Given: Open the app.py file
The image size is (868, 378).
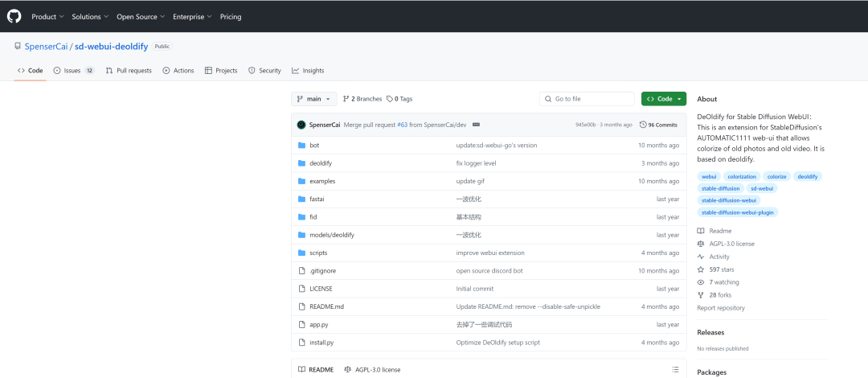Looking at the screenshot, I should click(319, 324).
